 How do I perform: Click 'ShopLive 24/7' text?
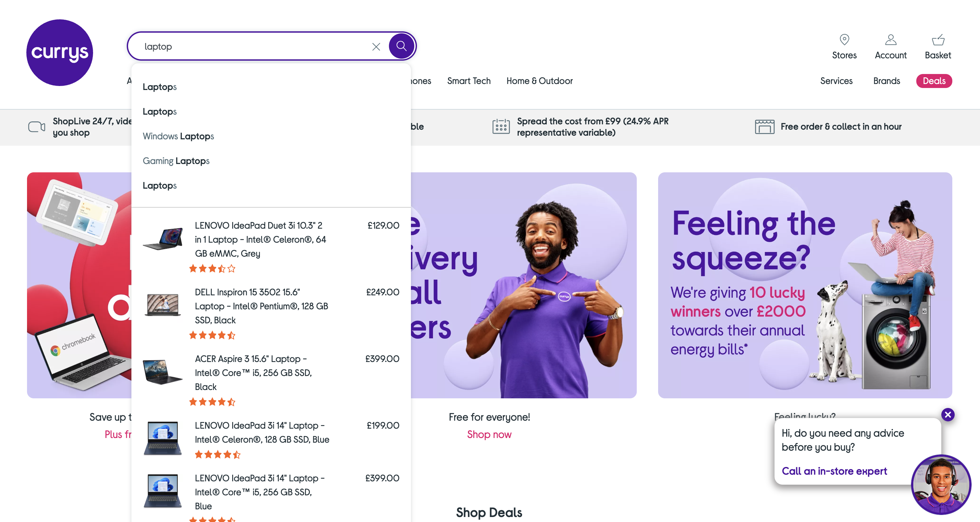pyautogui.click(x=92, y=127)
